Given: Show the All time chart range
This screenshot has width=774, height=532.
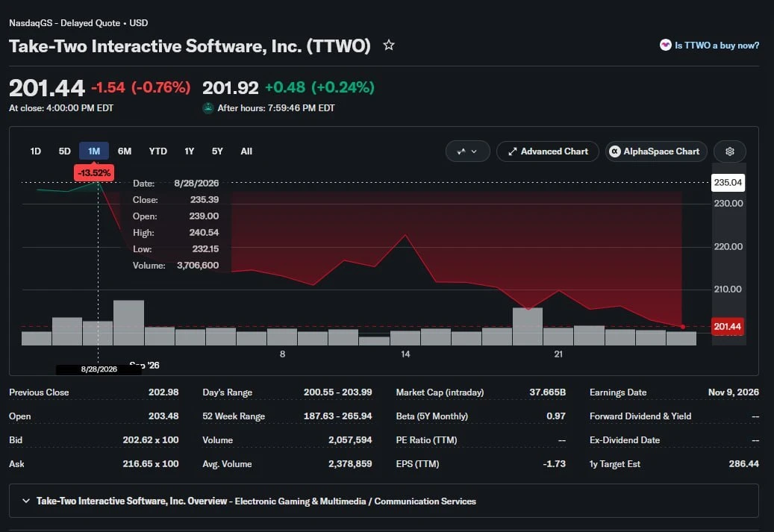Looking at the screenshot, I should point(246,151).
